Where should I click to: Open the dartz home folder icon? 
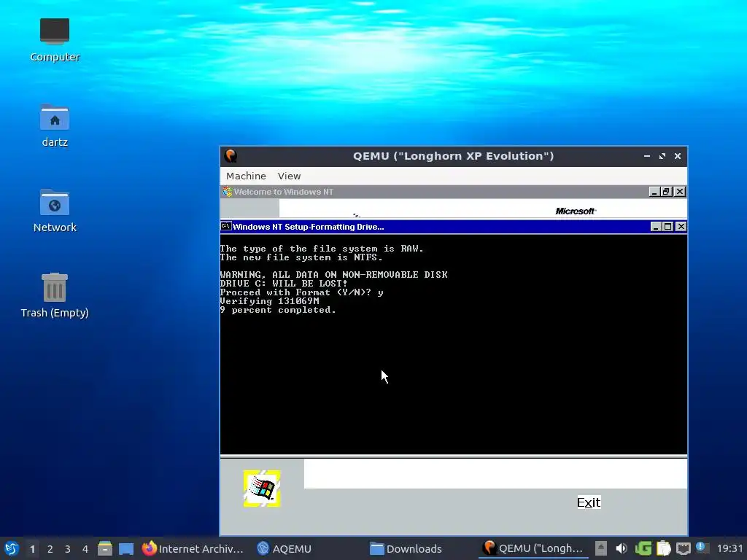[54, 125]
